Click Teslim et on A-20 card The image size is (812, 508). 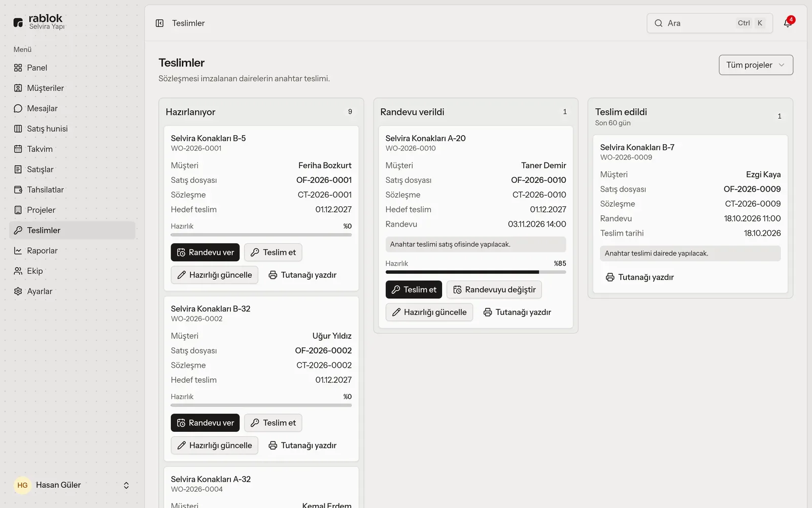414,290
